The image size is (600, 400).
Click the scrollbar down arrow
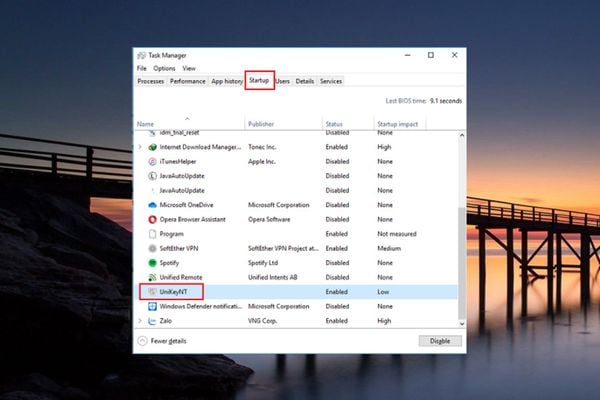click(x=462, y=323)
